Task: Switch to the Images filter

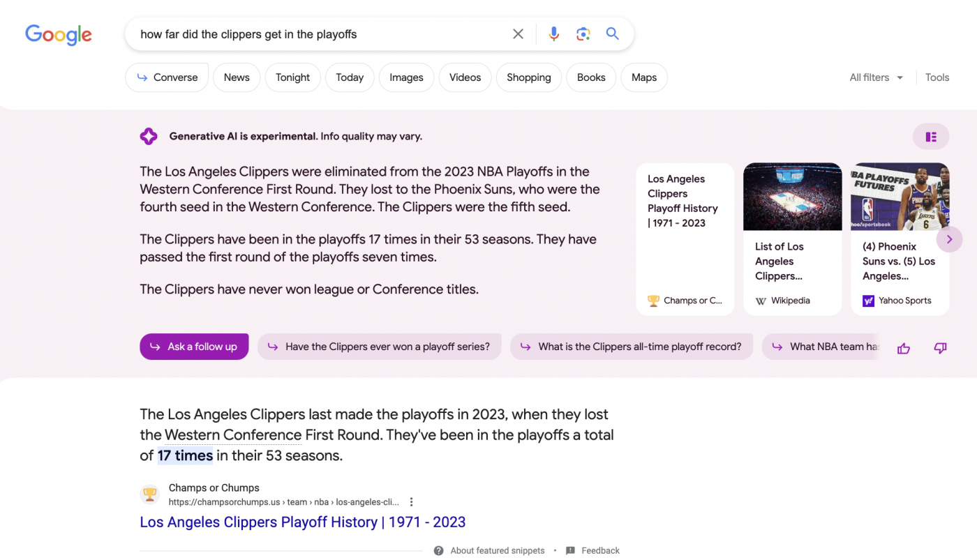Action: click(406, 77)
